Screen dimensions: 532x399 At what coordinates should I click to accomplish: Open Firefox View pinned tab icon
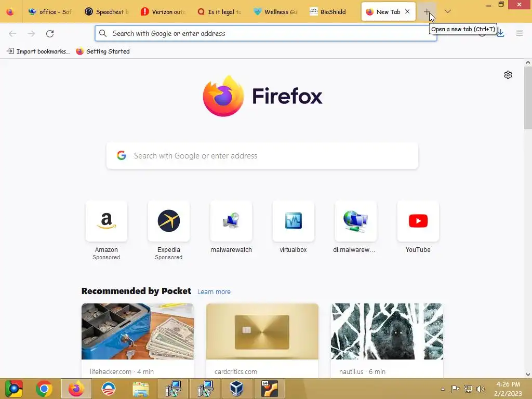pyautogui.click(x=10, y=12)
